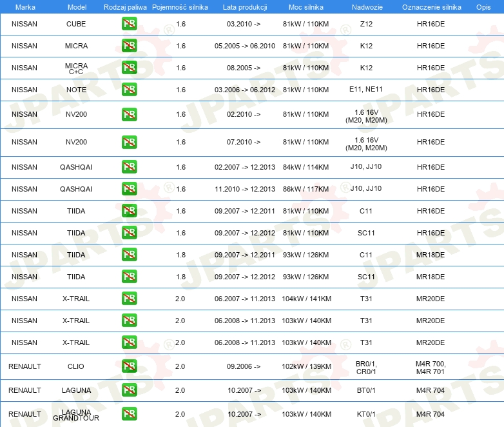Click the BT0/1 body cell
The height and width of the screenshot is (427, 504).
tap(366, 390)
